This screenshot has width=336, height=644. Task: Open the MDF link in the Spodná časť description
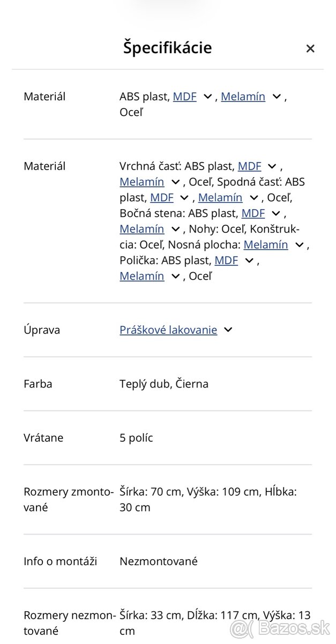pos(162,197)
